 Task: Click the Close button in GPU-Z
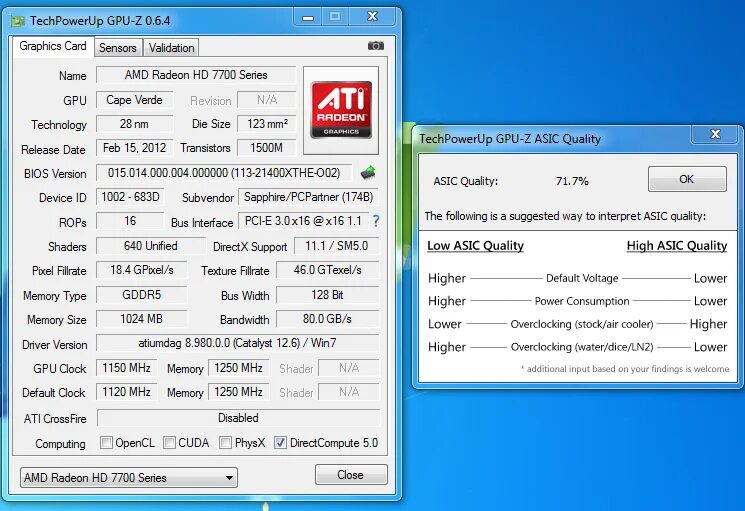351,475
